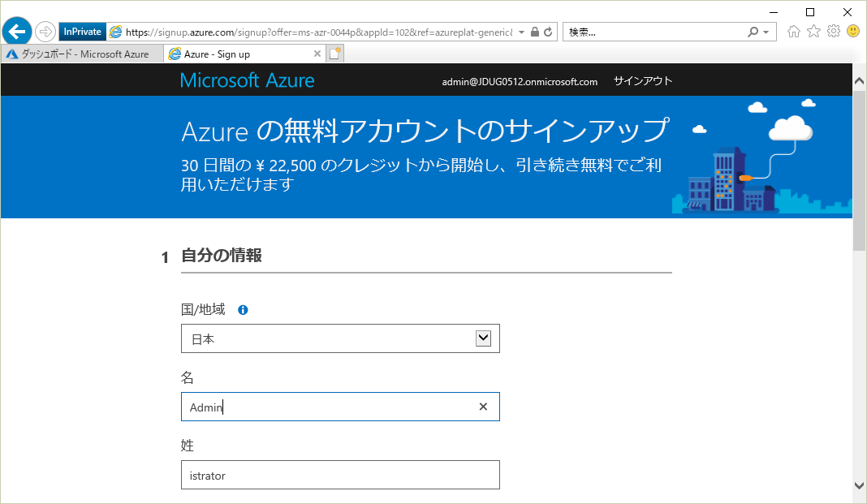The height and width of the screenshot is (504, 867).
Task: Click the Refresh page icon
Action: [548, 32]
